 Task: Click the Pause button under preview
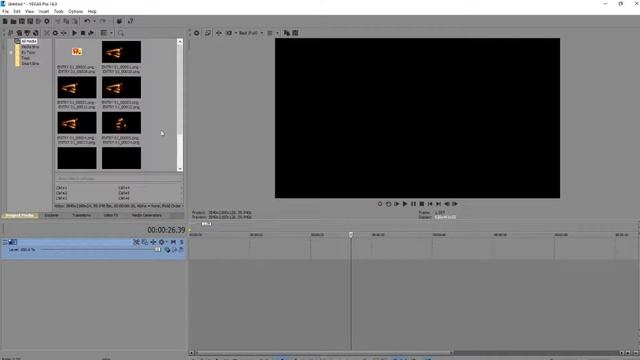[413, 204]
